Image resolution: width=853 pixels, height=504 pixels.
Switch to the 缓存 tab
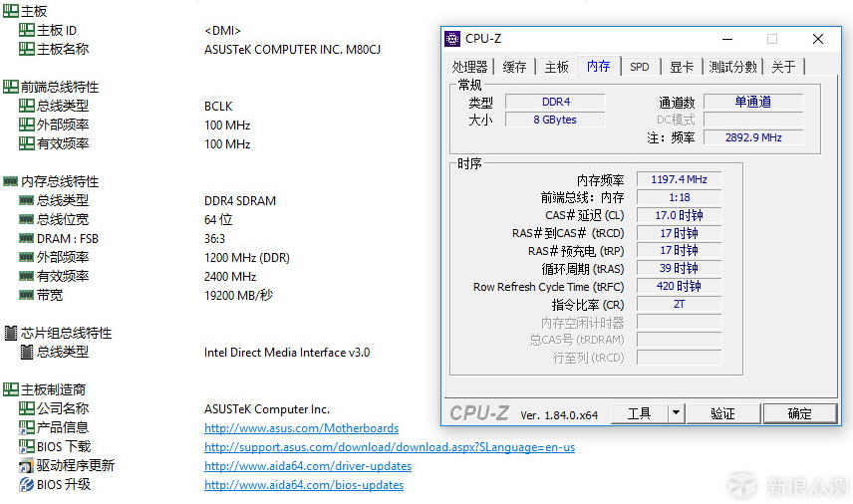(514, 67)
